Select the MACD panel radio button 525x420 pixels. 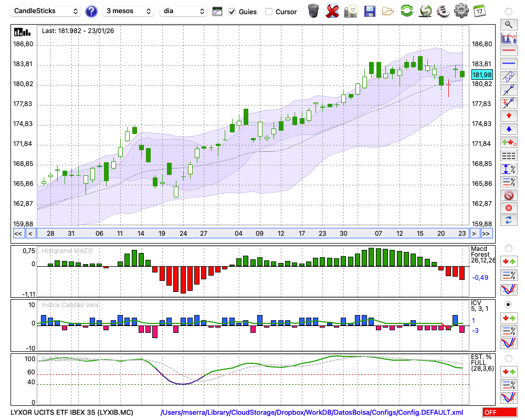(x=509, y=248)
